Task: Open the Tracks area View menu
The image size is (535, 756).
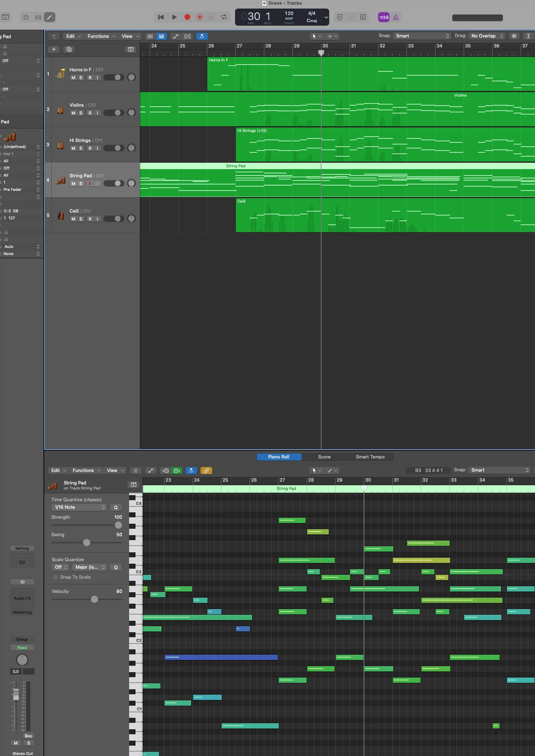Action: click(130, 36)
